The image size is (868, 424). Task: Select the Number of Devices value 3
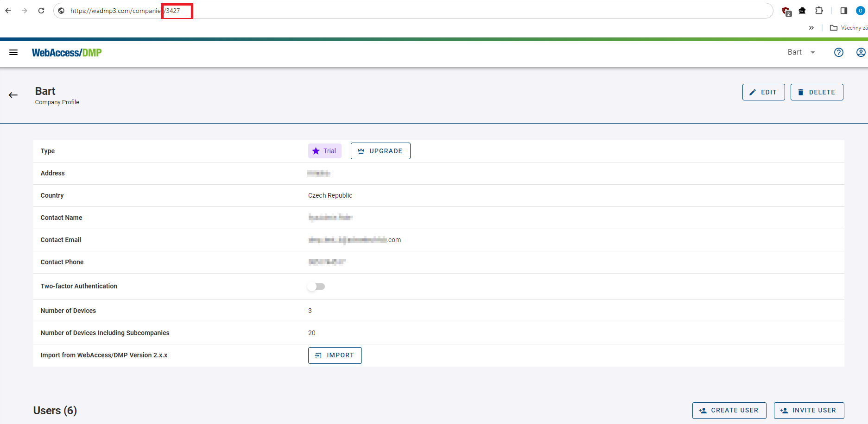(310, 311)
